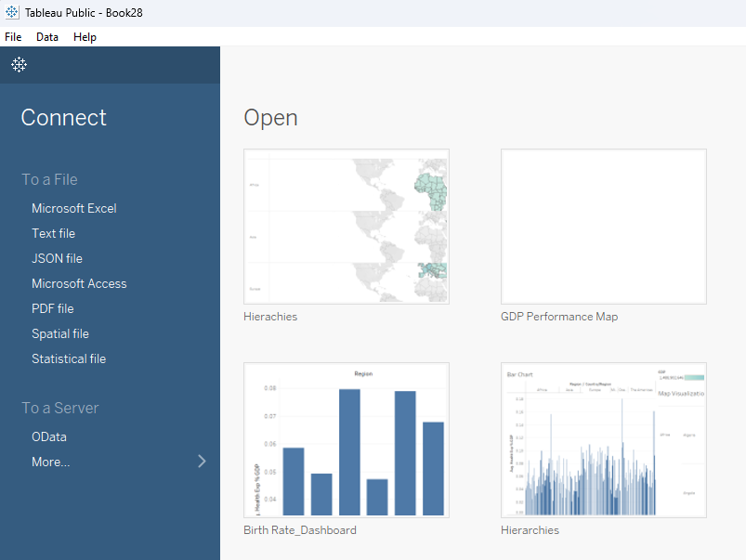Open the Birth Rate_Dashboard workbook
This screenshot has height=560, width=746.
tap(346, 439)
